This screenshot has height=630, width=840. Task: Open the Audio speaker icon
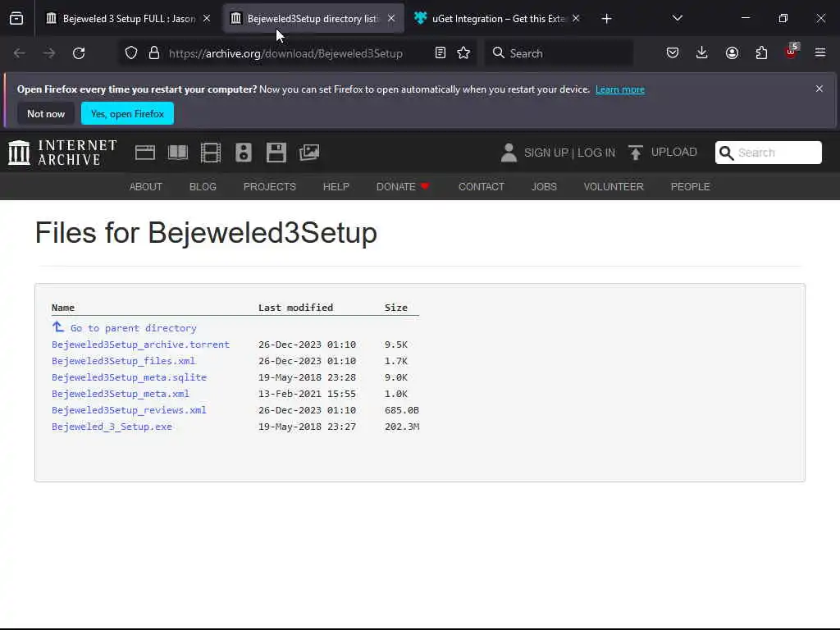coord(243,153)
